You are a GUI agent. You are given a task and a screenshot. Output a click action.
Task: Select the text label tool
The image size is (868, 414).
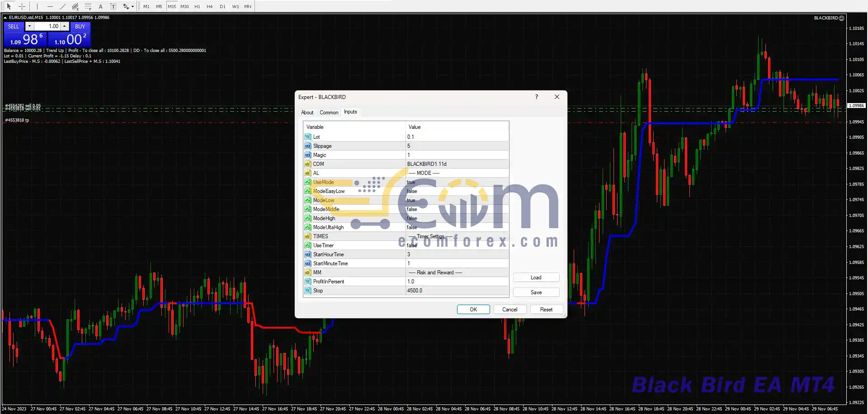pyautogui.click(x=113, y=6)
